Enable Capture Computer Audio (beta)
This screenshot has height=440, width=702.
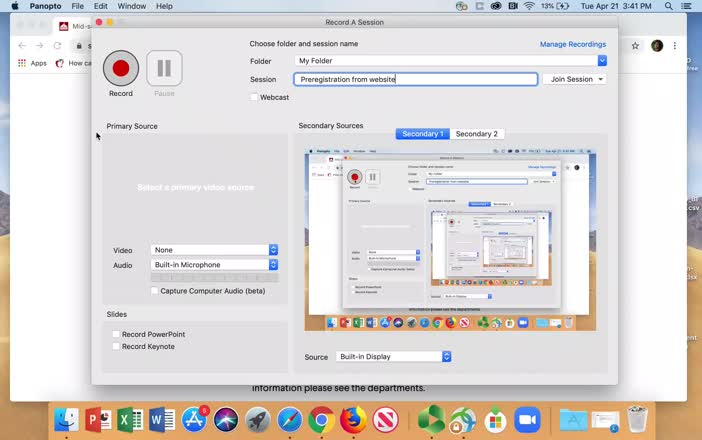(154, 291)
